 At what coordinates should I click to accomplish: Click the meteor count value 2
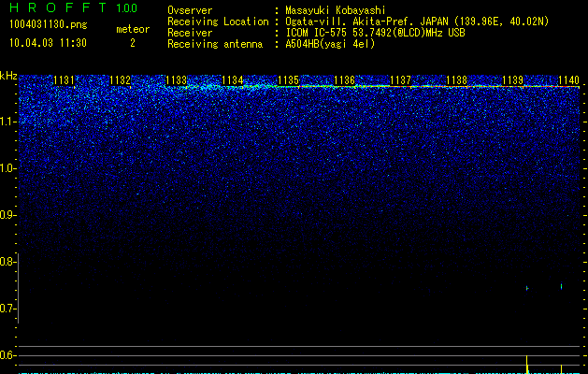133,43
